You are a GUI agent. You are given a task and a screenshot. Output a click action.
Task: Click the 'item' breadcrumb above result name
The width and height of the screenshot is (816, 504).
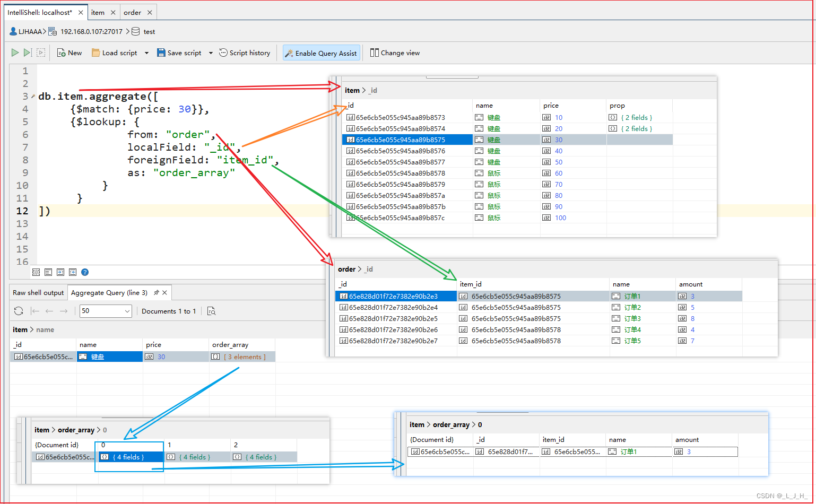pyautogui.click(x=20, y=329)
